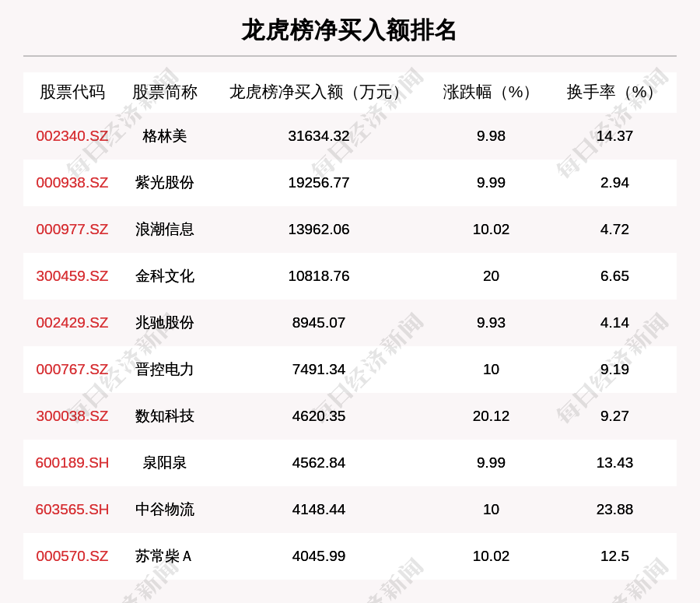This screenshot has height=603, width=700.
Task: Select stock name 金科文化
Action: [165, 276]
